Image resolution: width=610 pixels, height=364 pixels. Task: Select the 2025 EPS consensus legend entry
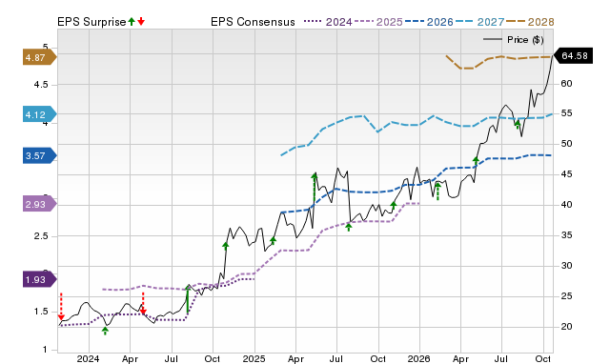point(378,22)
